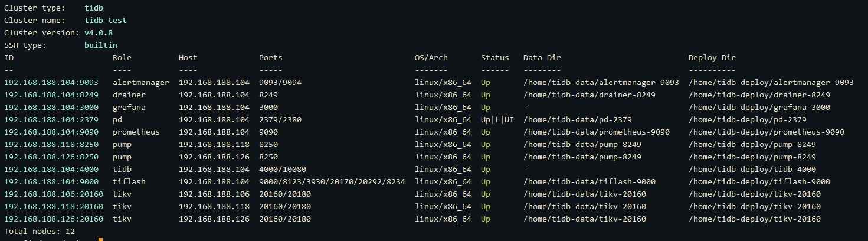Click the cluster version v4.0.8
The width and height of the screenshot is (868, 241).
(99, 33)
